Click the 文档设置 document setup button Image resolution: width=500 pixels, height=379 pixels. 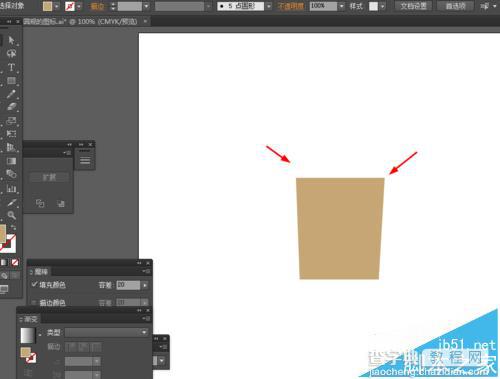point(413,6)
